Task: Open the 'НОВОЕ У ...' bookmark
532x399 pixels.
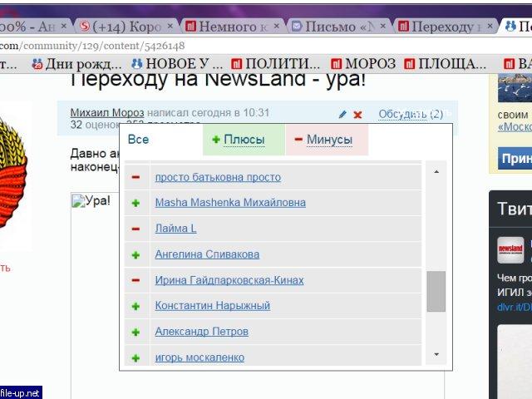Action: point(177,64)
